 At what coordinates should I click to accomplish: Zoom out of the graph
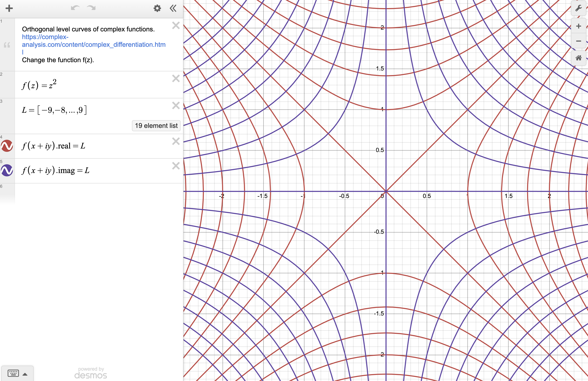pyautogui.click(x=578, y=41)
